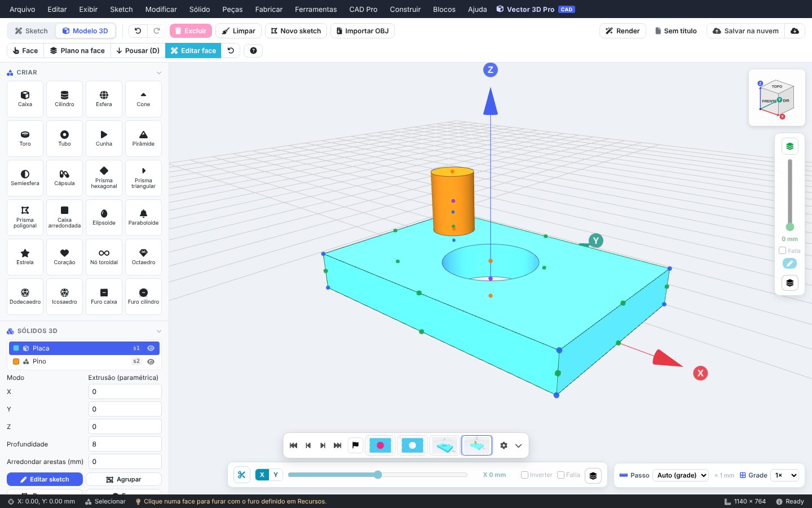
Task: Click the cloud download icon
Action: [795, 31]
